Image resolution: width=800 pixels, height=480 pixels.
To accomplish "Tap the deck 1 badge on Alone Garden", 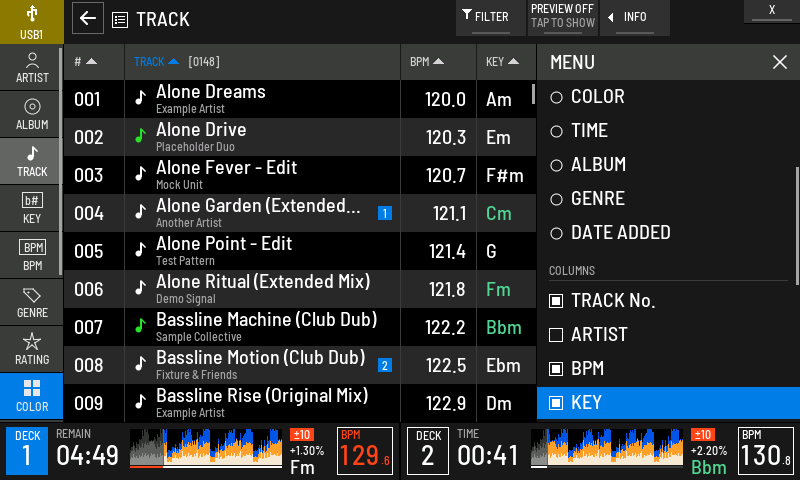I will (x=385, y=213).
